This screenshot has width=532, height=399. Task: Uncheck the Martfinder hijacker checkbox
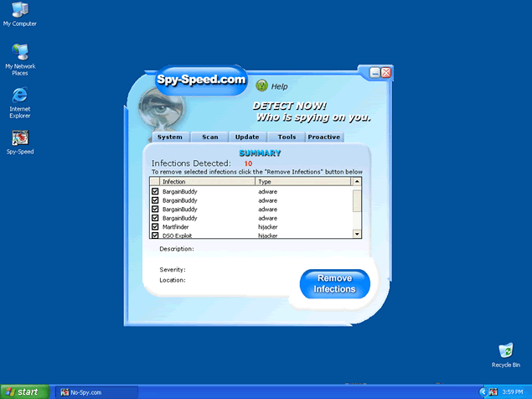(x=155, y=226)
